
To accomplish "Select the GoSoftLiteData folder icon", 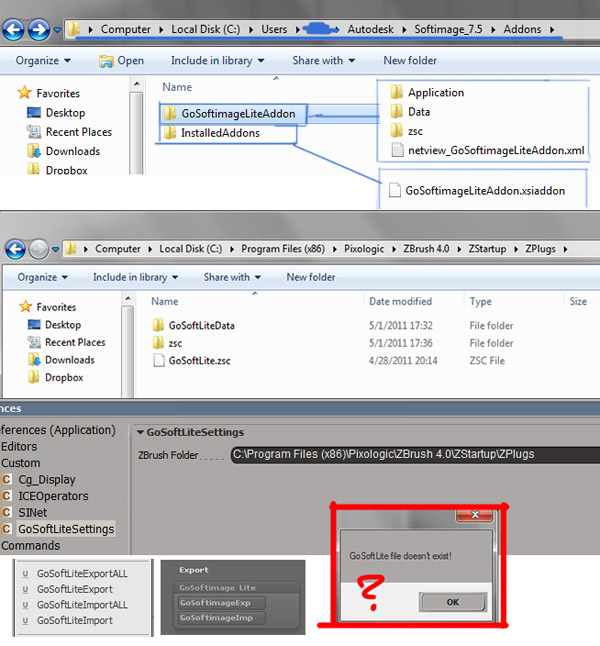I will [x=158, y=325].
